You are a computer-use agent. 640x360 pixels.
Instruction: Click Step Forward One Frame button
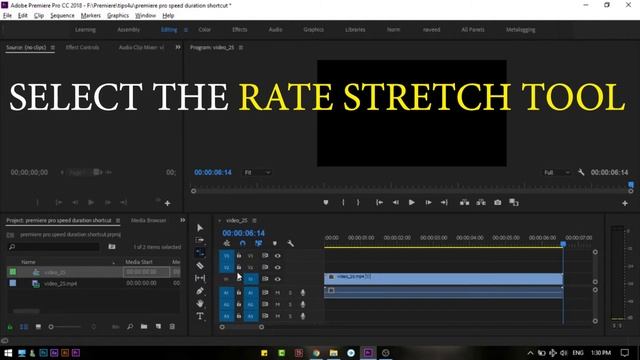[x=428, y=202]
